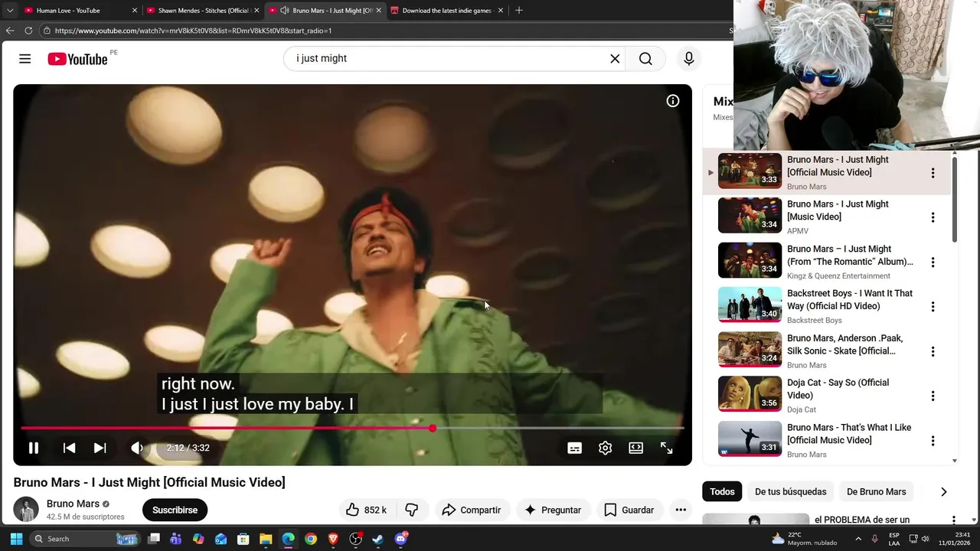
Task: Go back in browser history
Action: (x=10, y=31)
